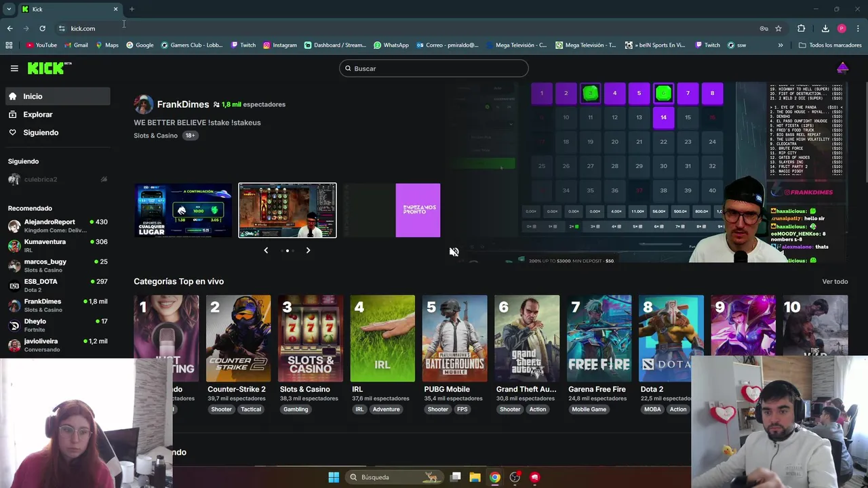Screen dimensions: 868x488
Task: Show the previous featured stream
Action: pyautogui.click(x=266, y=250)
